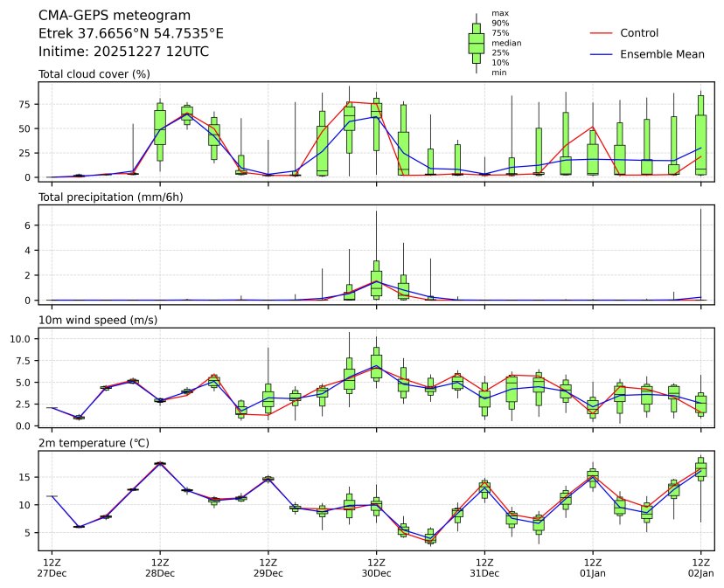Click the 2m temperature minimum near 27Dec
Image resolution: width=724 pixels, height=588 pixels.
coord(79,526)
